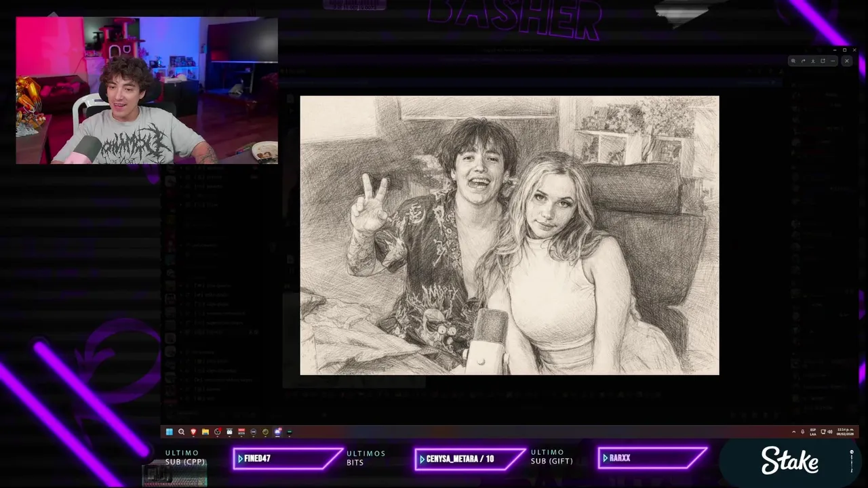Image resolution: width=868 pixels, height=488 pixels.
Task: Switch the ESP LAA input language
Action: 813,432
